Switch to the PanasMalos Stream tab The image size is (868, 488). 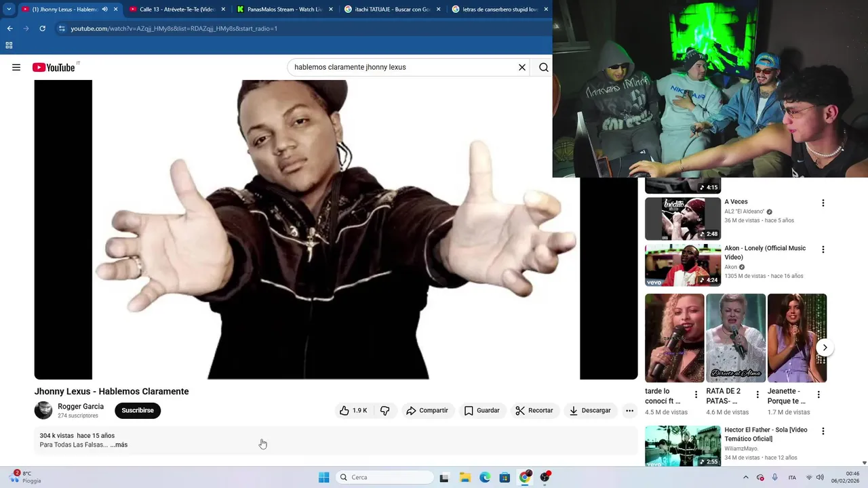[284, 9]
